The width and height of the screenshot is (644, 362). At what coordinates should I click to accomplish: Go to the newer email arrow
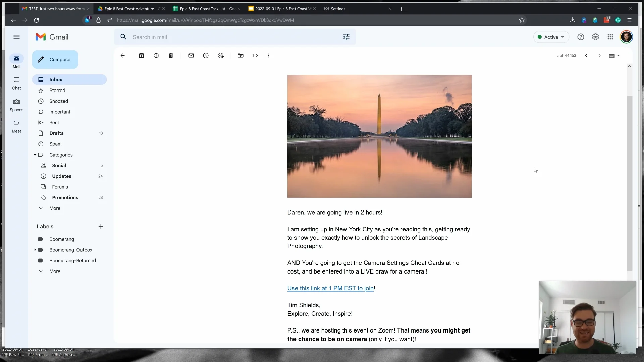click(x=586, y=56)
